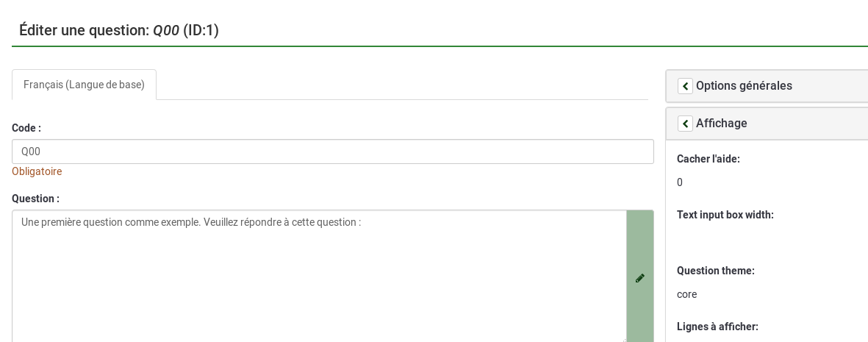The image size is (868, 342).
Task: Click the Éditer une question page heading
Action: [x=119, y=30]
